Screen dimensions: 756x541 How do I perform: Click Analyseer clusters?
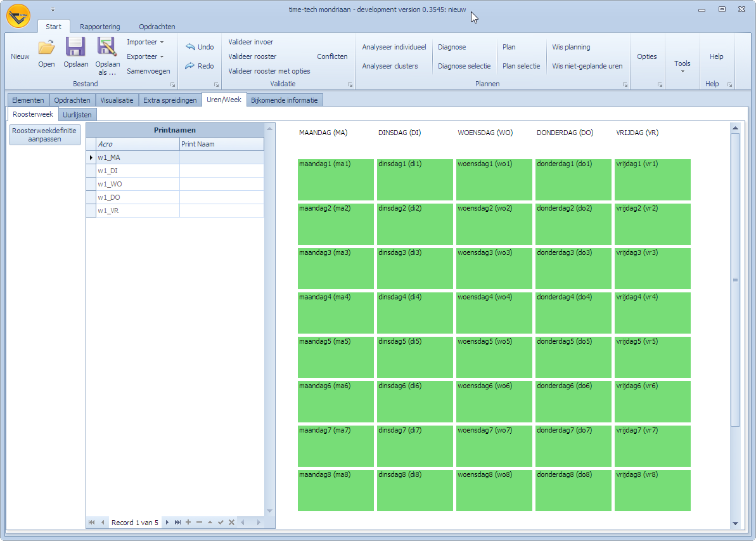point(390,66)
